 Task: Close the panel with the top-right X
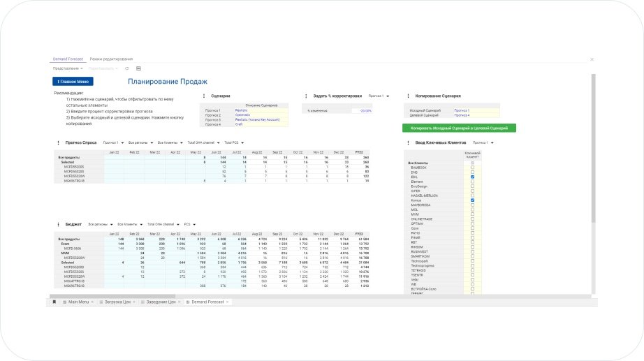pos(592,59)
